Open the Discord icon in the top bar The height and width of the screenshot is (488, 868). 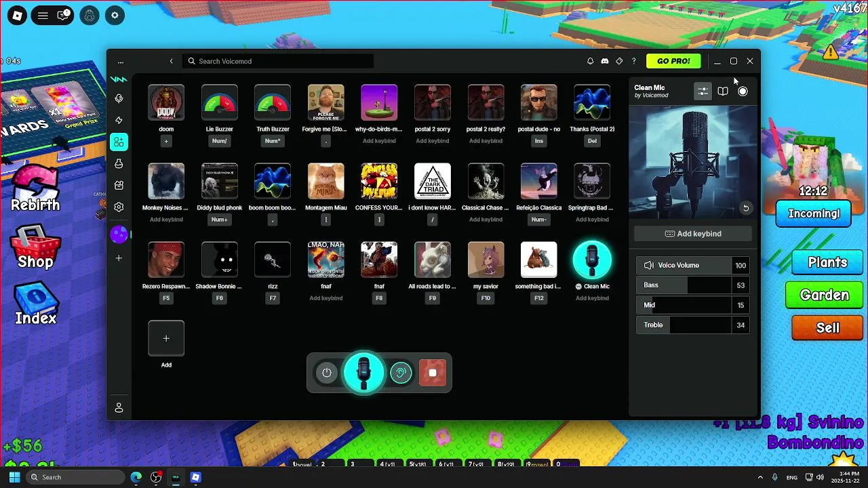pos(605,61)
